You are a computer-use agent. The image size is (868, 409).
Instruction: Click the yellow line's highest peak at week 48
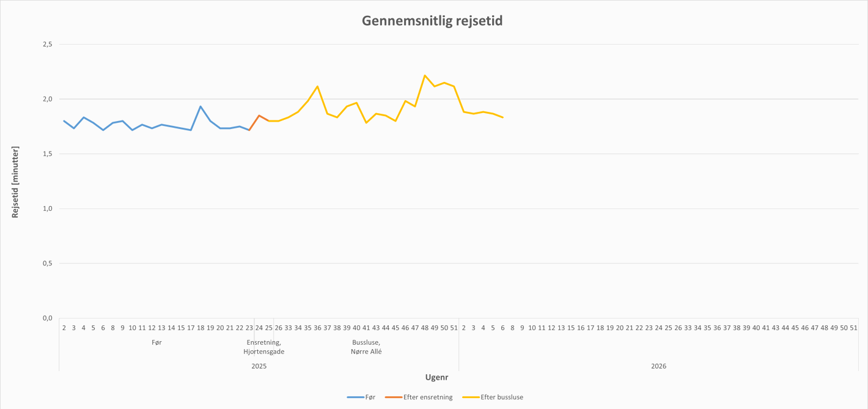[425, 75]
